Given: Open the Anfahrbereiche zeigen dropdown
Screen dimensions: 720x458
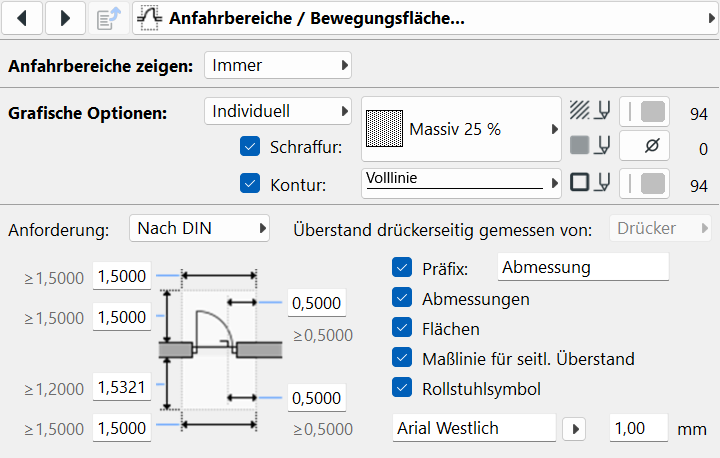Looking at the screenshot, I should [x=278, y=65].
